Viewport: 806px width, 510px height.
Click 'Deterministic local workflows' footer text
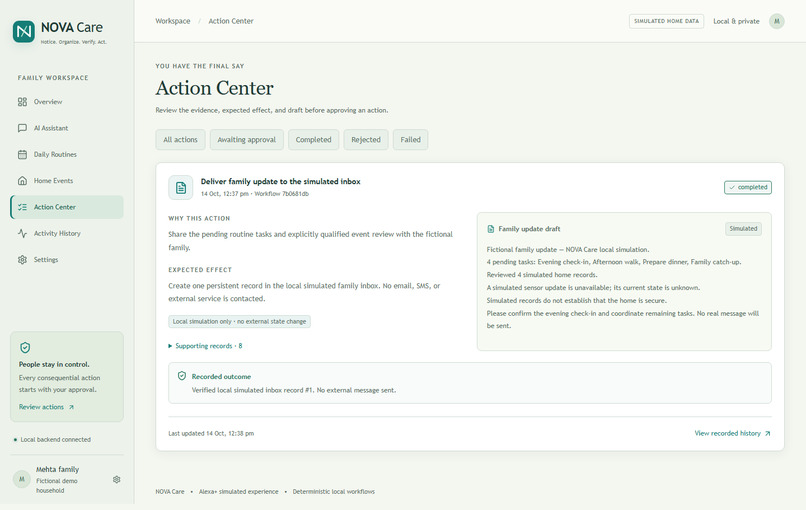click(334, 491)
